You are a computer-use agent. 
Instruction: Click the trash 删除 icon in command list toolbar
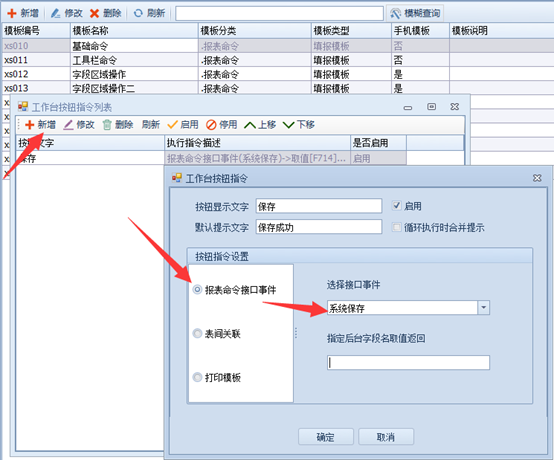[107, 125]
